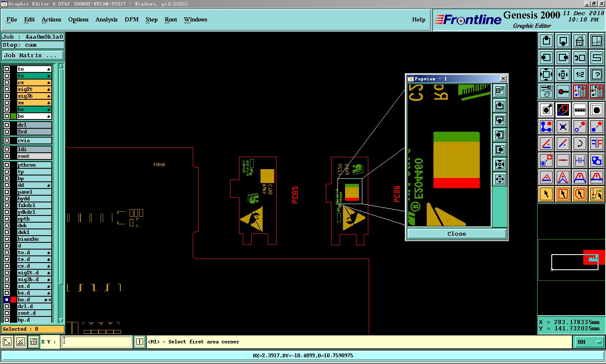The height and width of the screenshot is (364, 606).
Task: Click the pan right icon
Action: click(563, 58)
